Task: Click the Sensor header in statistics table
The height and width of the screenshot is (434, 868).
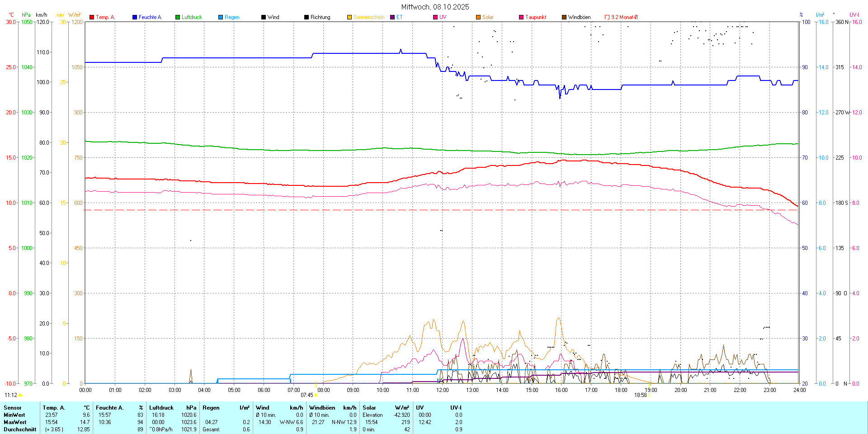Action: [13, 408]
